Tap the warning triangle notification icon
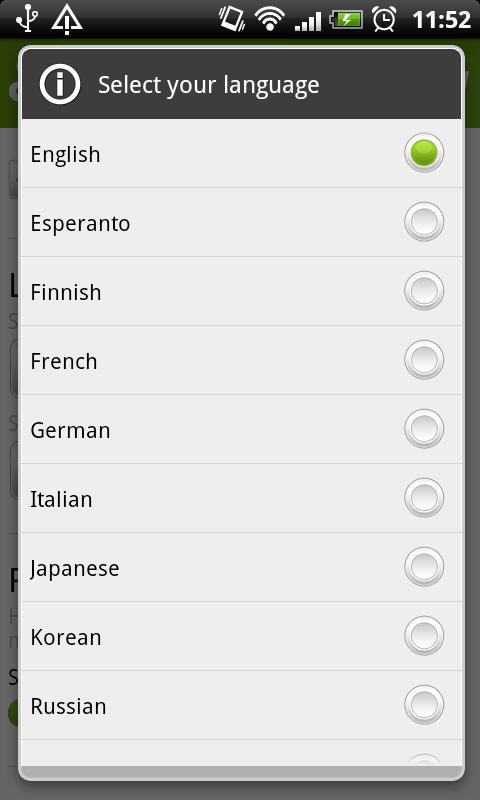This screenshot has height=800, width=480. pos(67,19)
